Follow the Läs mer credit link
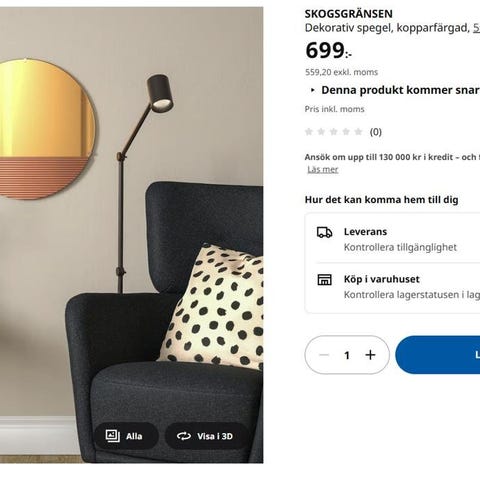 click(323, 169)
